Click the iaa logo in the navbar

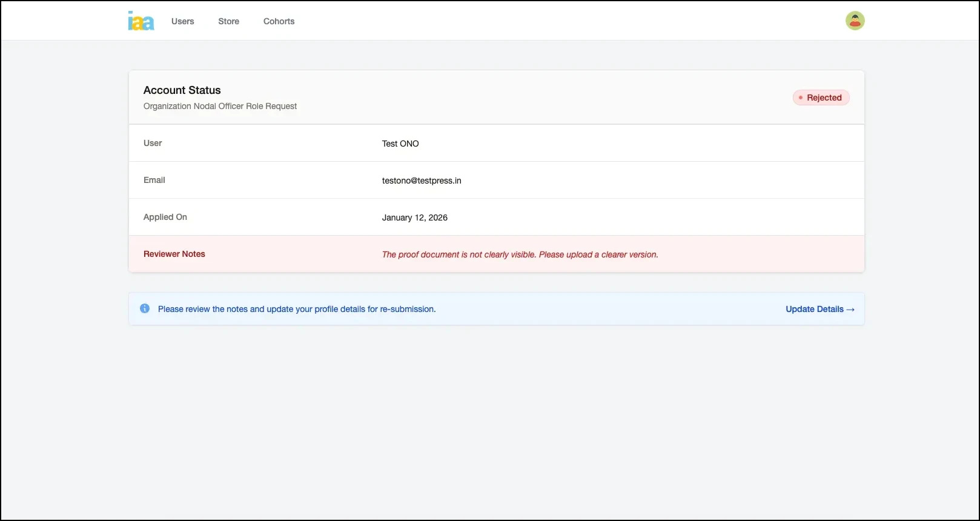(141, 21)
